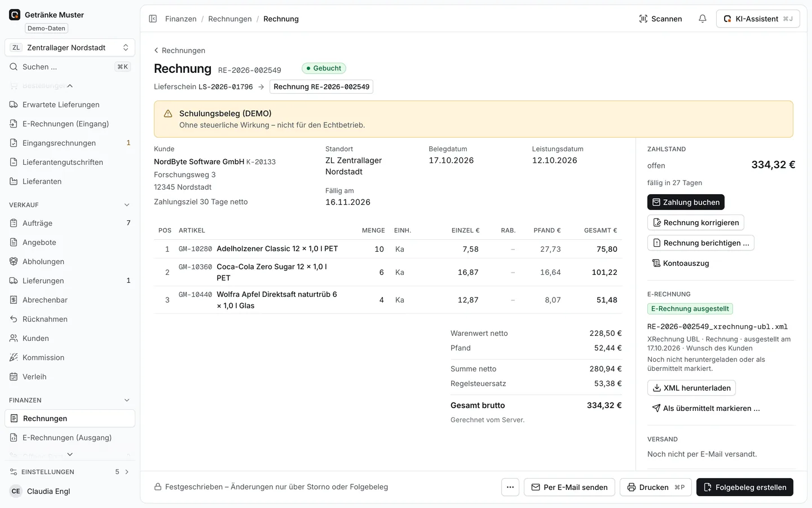Click the Kommission icon in sidebar

14,357
